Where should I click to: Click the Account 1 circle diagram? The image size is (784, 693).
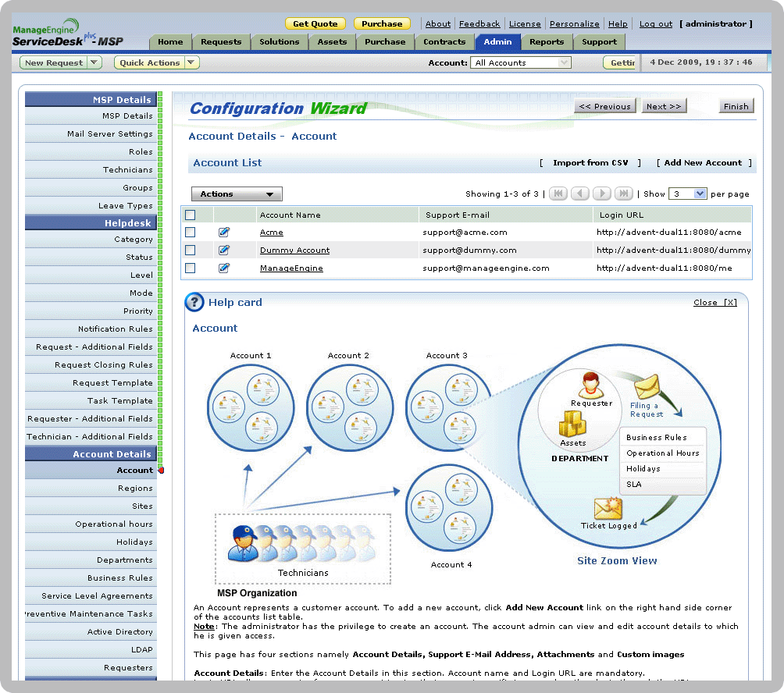251,407
